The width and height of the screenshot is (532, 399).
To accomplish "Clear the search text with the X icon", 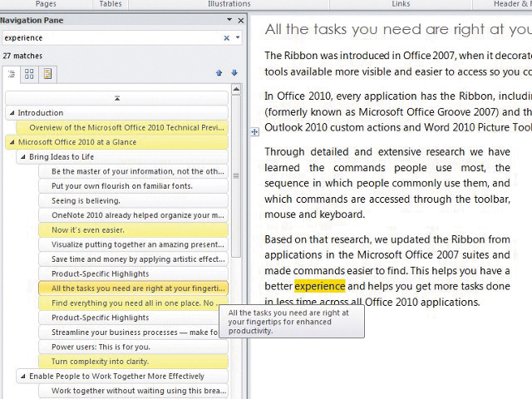I will coord(227,38).
